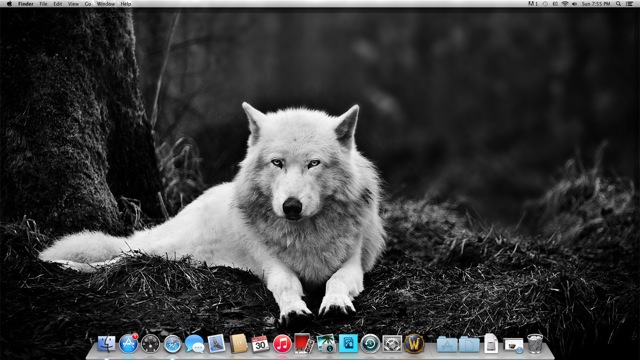Open the volume control in menu bar
The height and width of the screenshot is (360, 640).
pyautogui.click(x=575, y=4)
